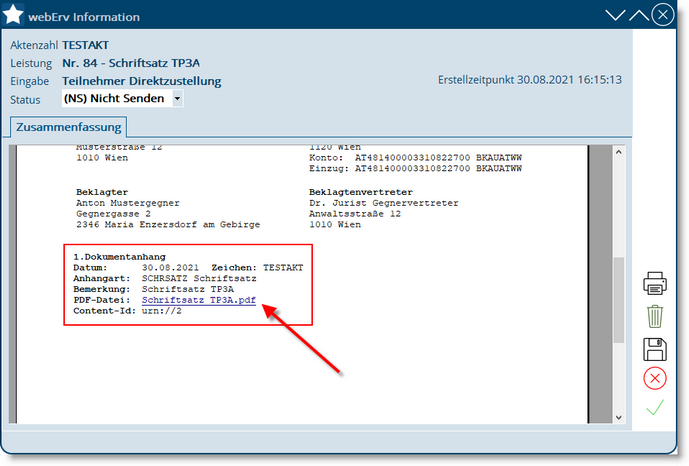Click the downward chevron in title bar
This screenshot has height=466, width=689.
615,15
